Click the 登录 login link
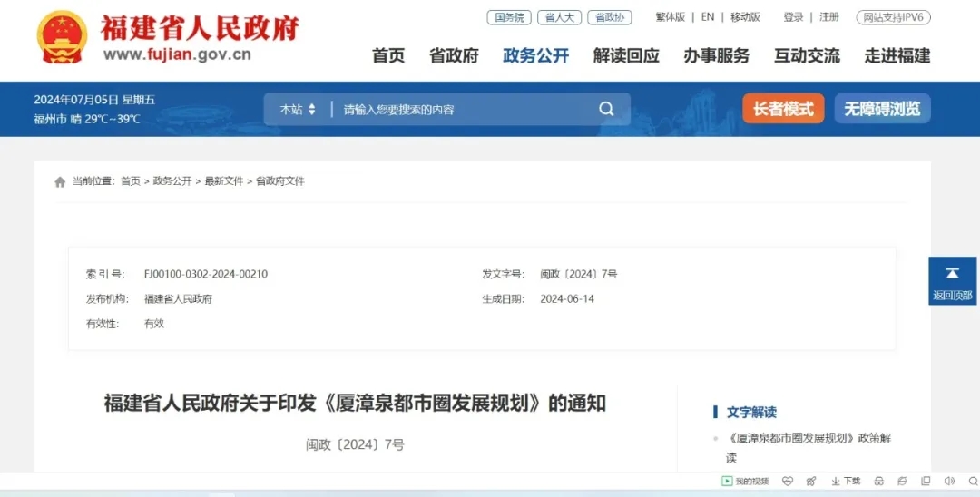 point(793,17)
